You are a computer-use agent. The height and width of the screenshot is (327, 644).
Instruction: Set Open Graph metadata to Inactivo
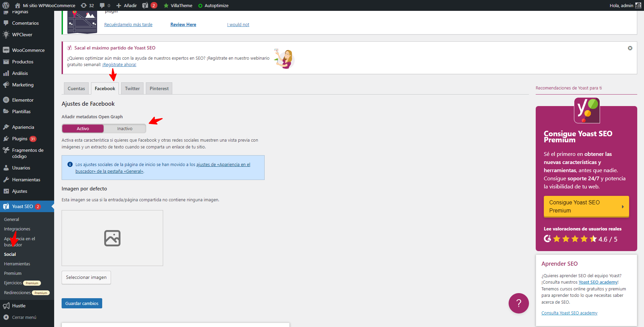coord(125,128)
